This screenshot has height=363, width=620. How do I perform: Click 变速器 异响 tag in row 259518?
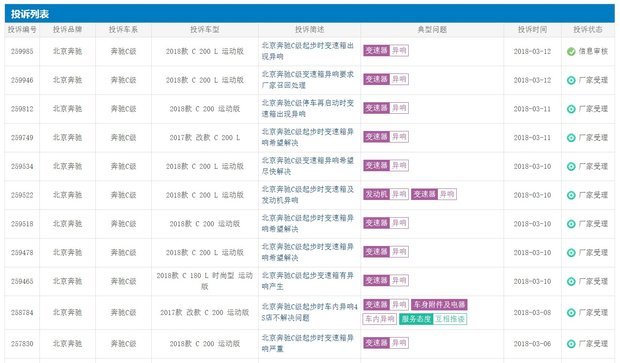pyautogui.click(x=386, y=223)
